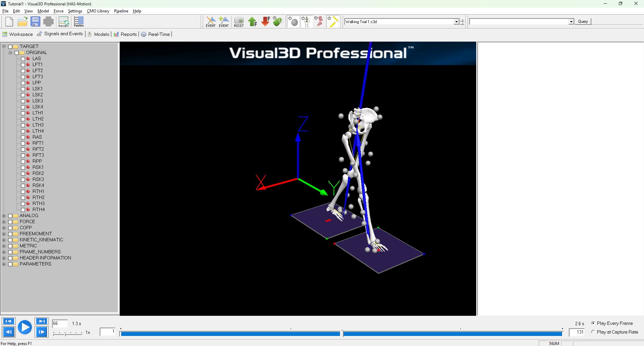Click the add EVENT icon with green plus
This screenshot has height=346, width=644.
[x=224, y=22]
